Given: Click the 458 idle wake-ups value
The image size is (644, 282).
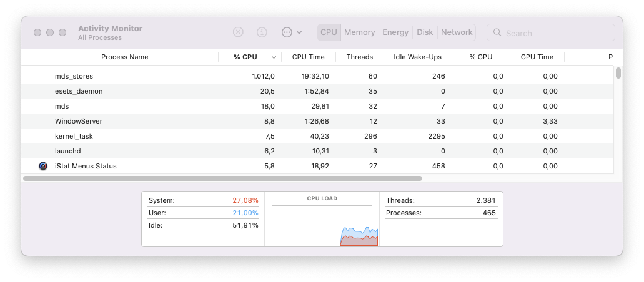Looking at the screenshot, I should [438, 166].
